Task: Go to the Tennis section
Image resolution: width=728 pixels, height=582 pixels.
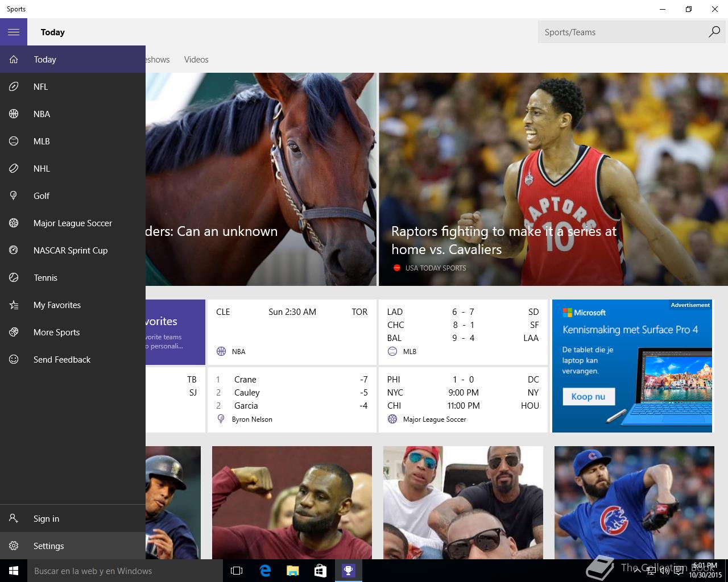Action: [x=73, y=277]
